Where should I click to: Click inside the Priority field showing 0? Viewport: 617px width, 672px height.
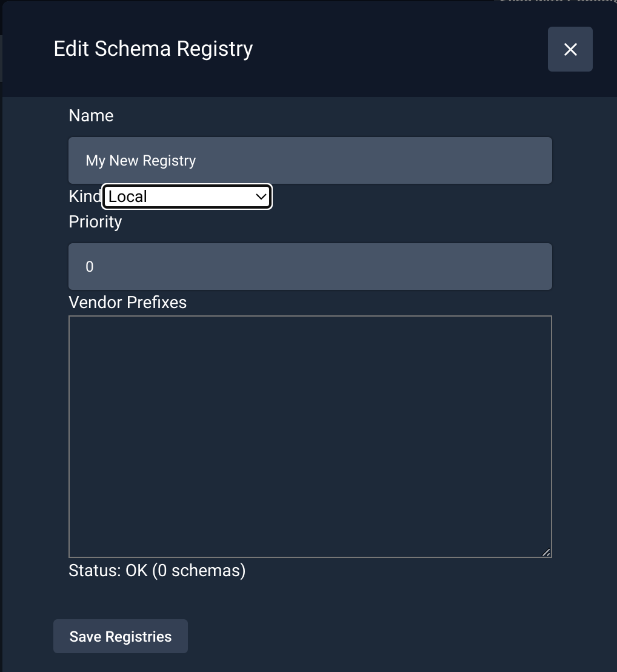pos(310,266)
